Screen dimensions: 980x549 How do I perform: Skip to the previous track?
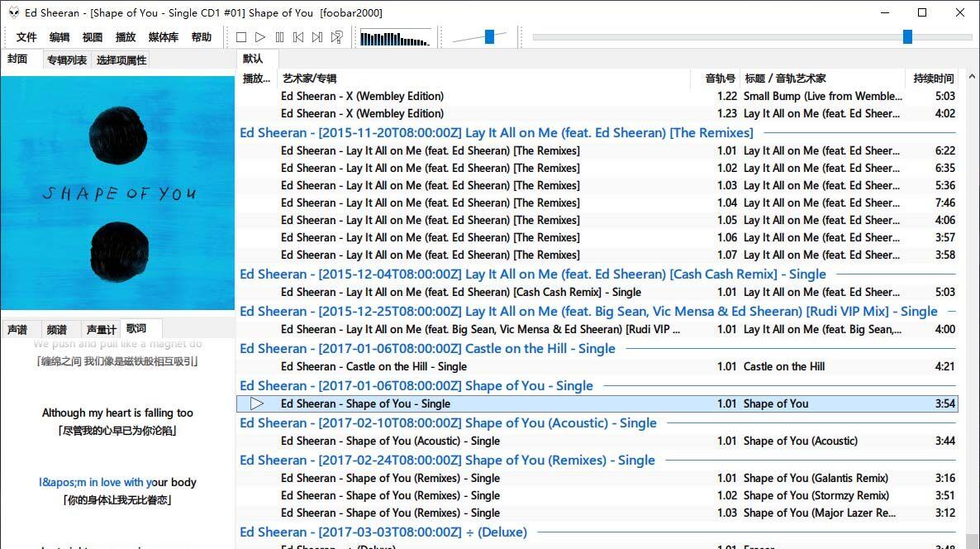(x=298, y=37)
